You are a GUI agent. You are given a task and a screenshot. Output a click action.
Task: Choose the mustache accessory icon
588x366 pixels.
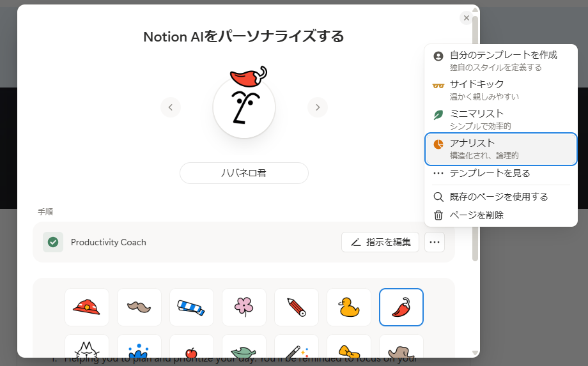[139, 307]
